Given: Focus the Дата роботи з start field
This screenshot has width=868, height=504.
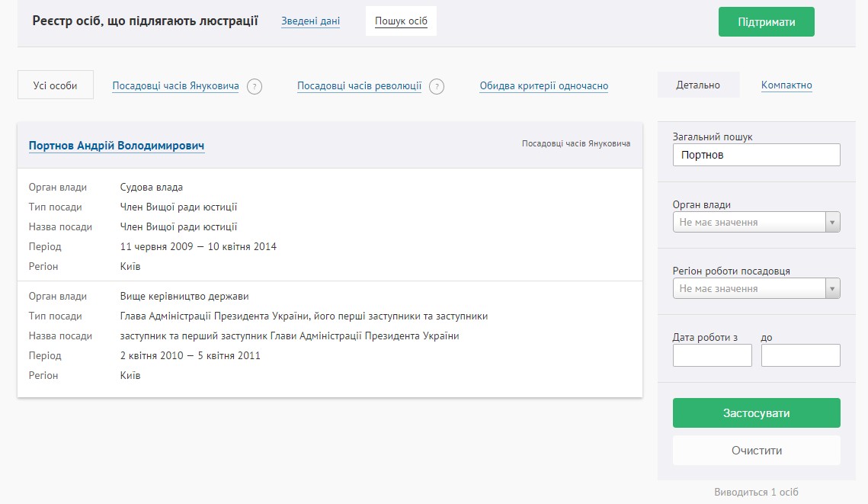Looking at the screenshot, I should click(x=712, y=355).
